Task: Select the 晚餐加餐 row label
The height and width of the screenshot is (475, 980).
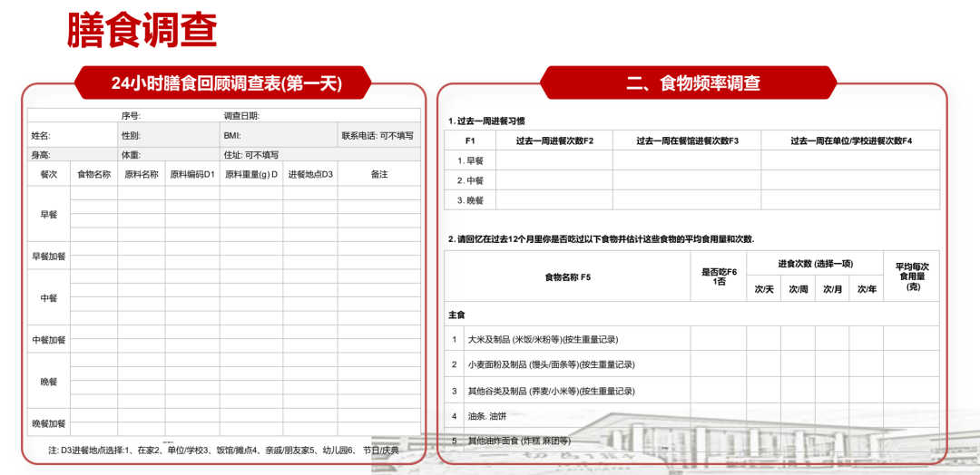Action: tap(49, 423)
